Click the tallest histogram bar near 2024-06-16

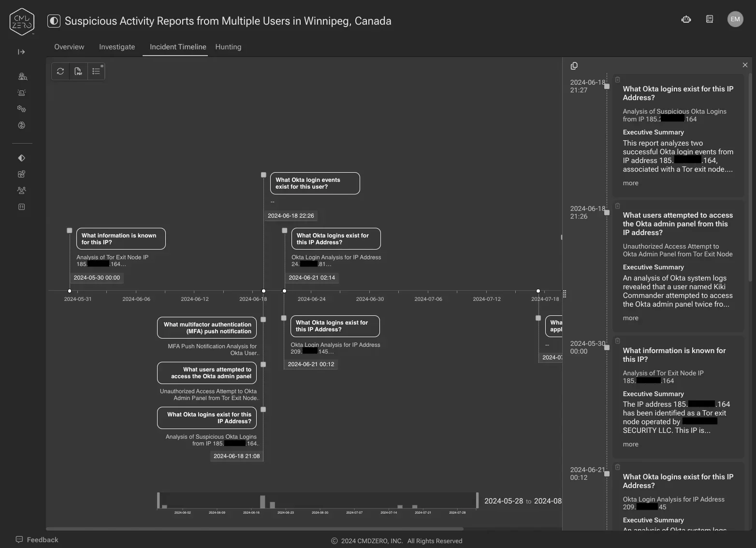[262, 502]
